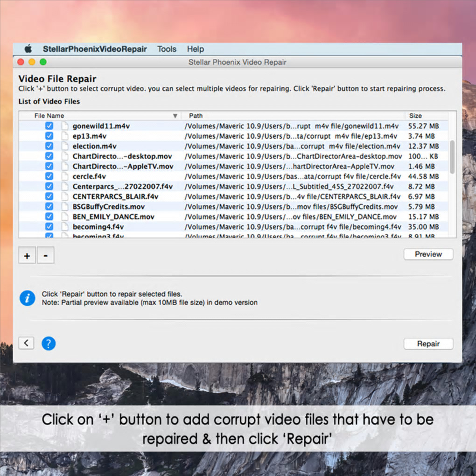Click the election.m4v file icon
The height and width of the screenshot is (476, 476).
[x=65, y=146]
